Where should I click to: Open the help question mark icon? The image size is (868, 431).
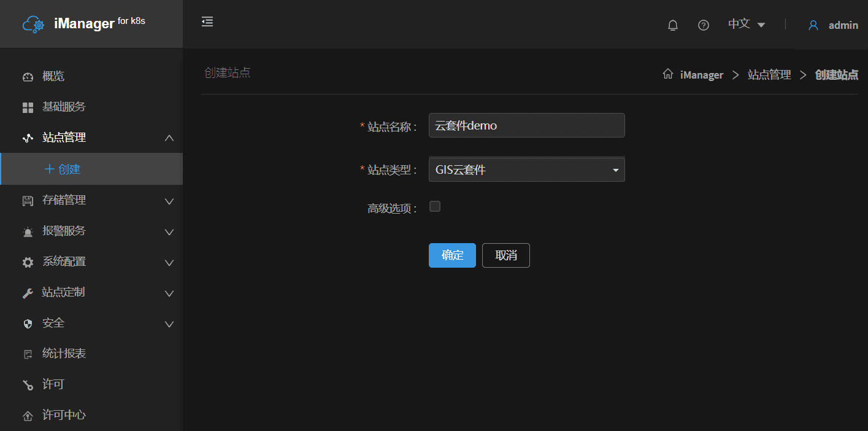[704, 25]
